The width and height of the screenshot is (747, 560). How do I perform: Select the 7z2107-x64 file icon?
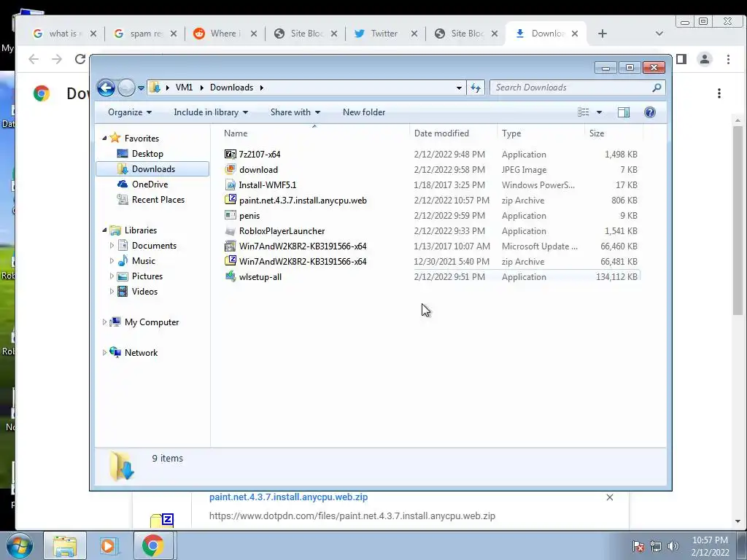coord(231,155)
